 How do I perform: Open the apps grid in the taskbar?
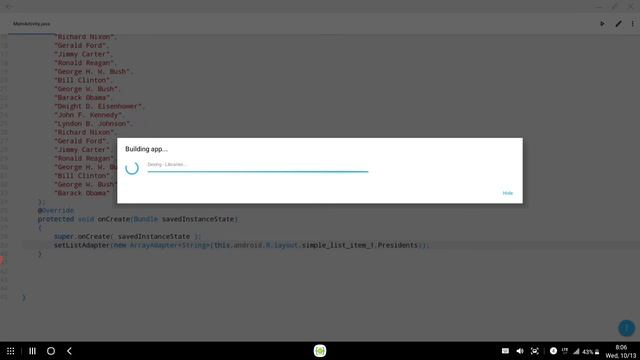point(11,351)
